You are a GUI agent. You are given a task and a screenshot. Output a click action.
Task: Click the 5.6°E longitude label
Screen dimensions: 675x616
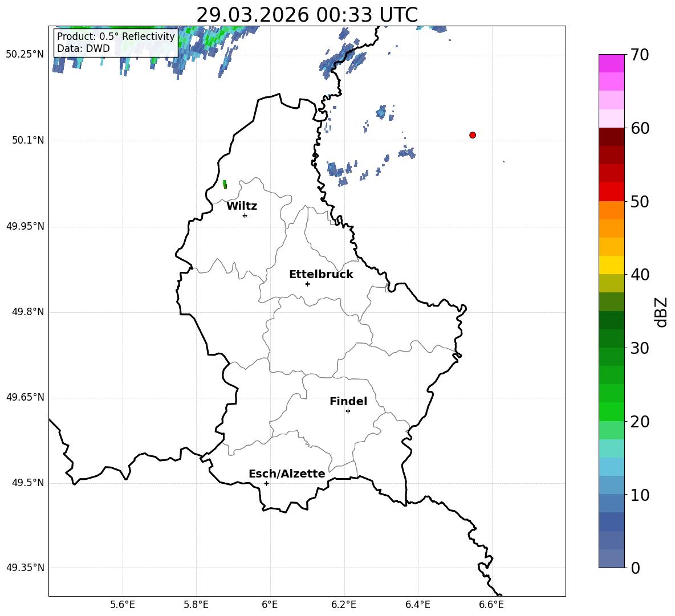click(x=123, y=605)
